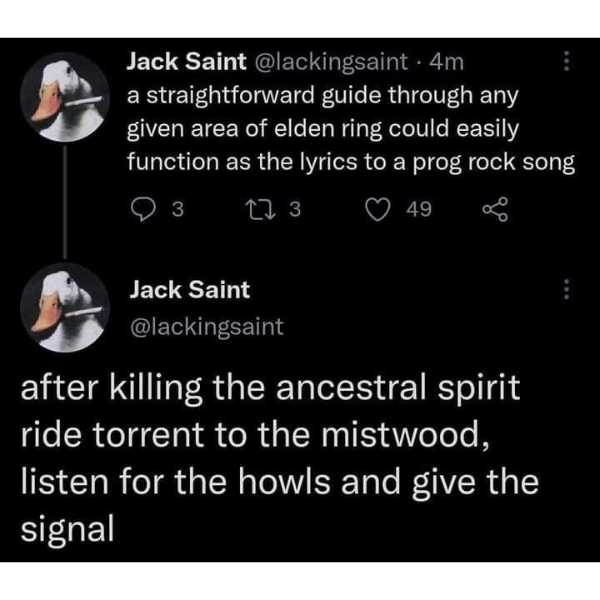
Task: Like the tweet with the heart icon
Action: click(378, 210)
